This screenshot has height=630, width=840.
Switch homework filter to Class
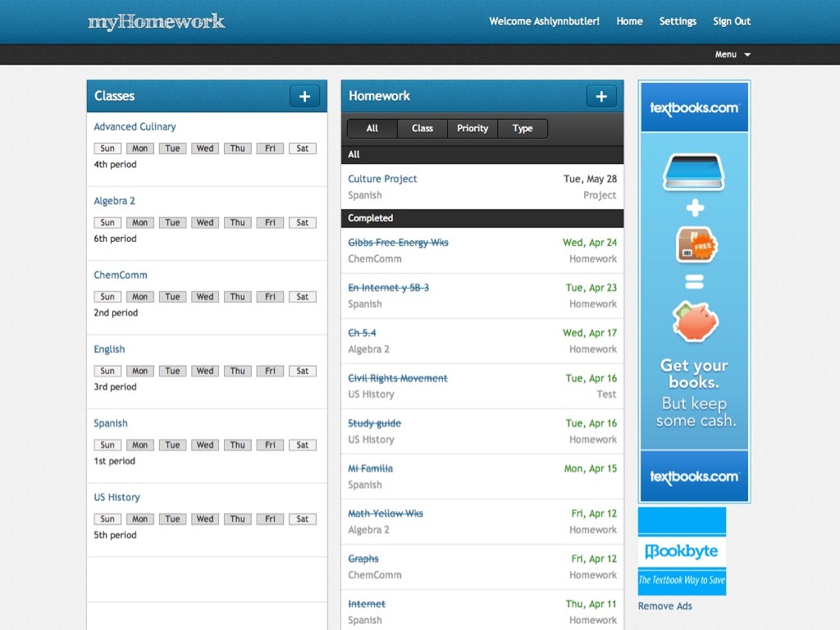pyautogui.click(x=422, y=128)
